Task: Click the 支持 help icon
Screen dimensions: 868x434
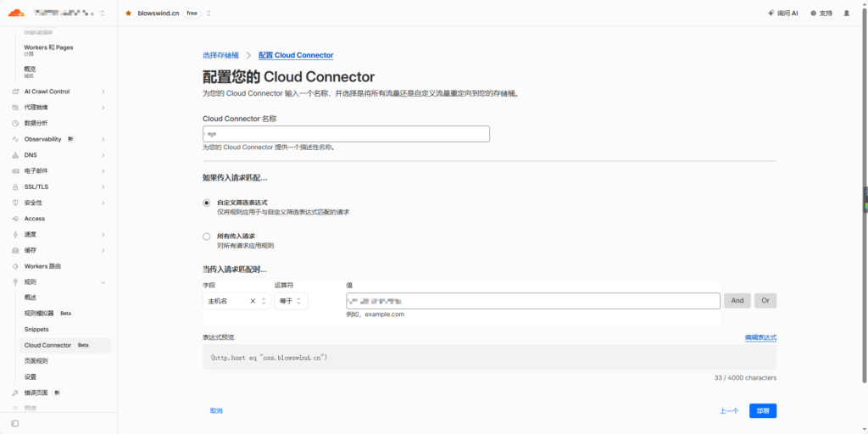Action: pos(813,13)
